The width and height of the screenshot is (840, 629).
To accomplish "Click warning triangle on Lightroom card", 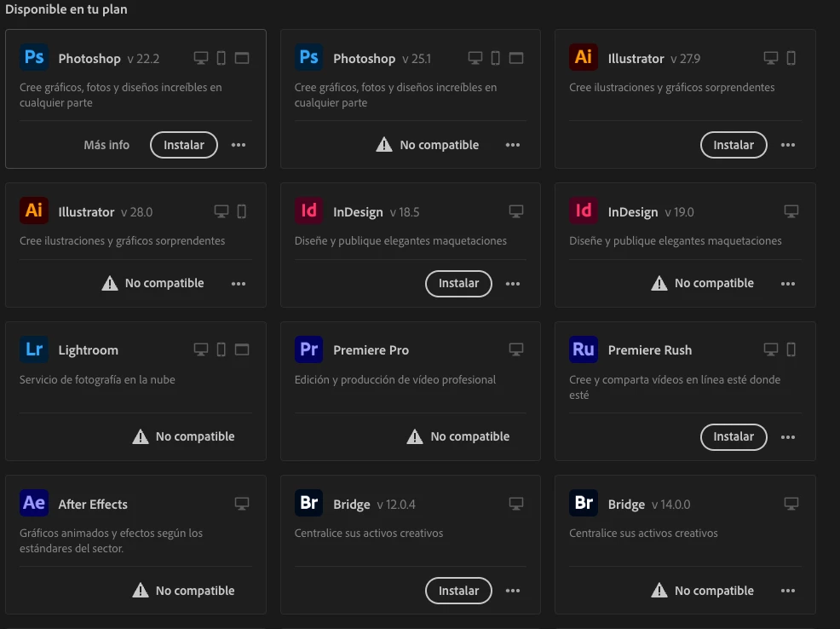I will (x=141, y=436).
